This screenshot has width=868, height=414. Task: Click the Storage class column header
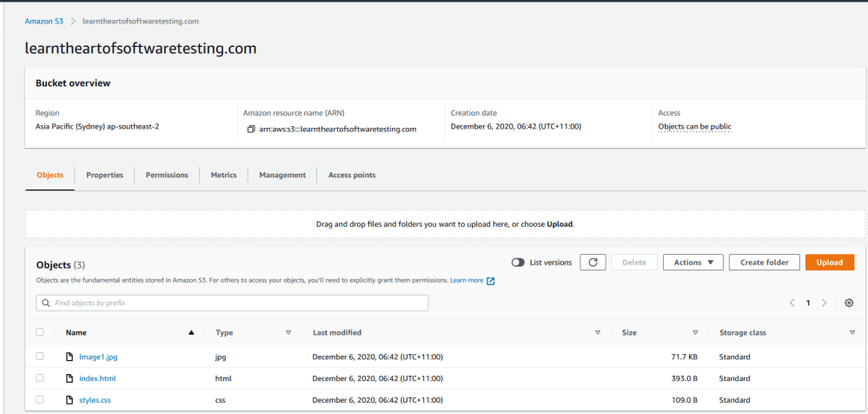pyautogui.click(x=742, y=332)
